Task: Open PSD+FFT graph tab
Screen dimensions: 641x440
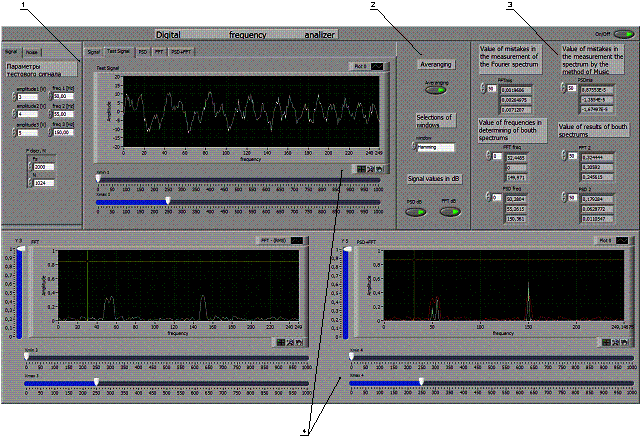Action: click(181, 52)
